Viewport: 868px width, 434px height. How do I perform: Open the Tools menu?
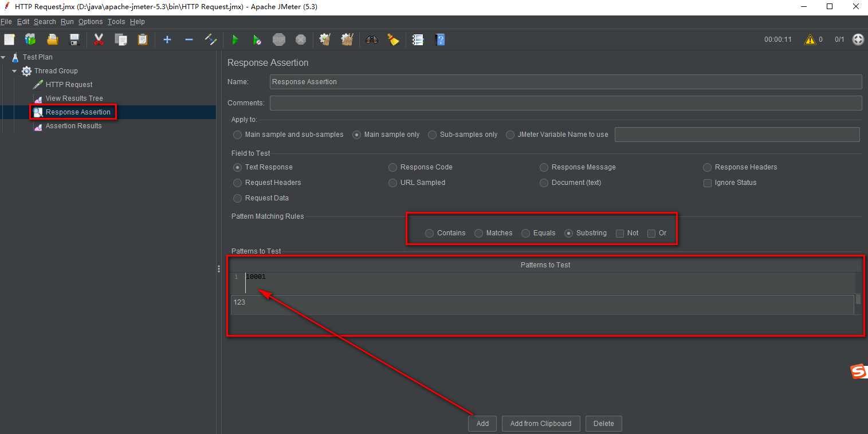[x=116, y=22]
